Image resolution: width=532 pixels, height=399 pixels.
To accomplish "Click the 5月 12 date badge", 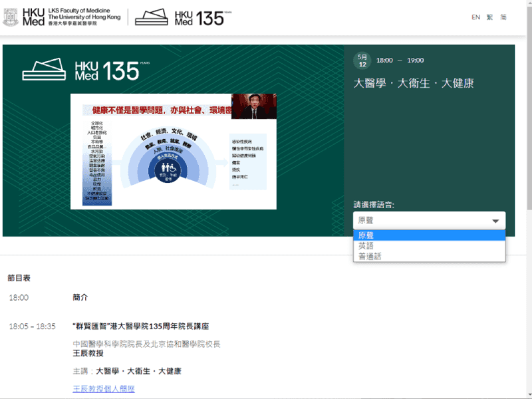I will click(362, 61).
